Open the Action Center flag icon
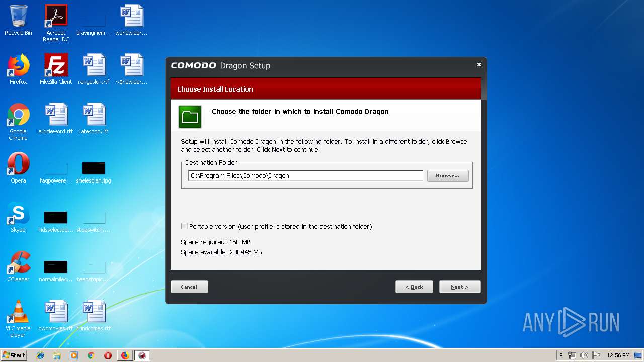 tap(596, 355)
